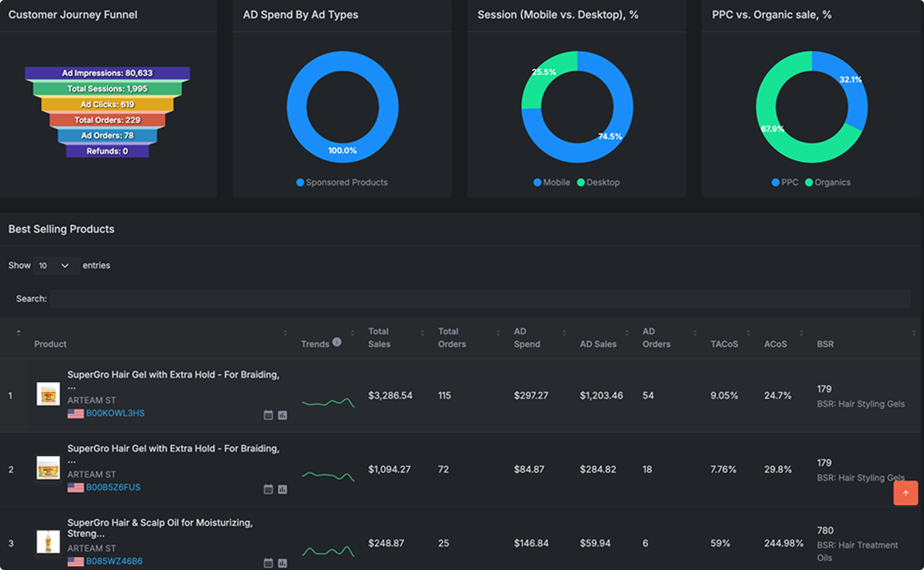Open ASIN link B00B5Z6FUS

(x=113, y=487)
